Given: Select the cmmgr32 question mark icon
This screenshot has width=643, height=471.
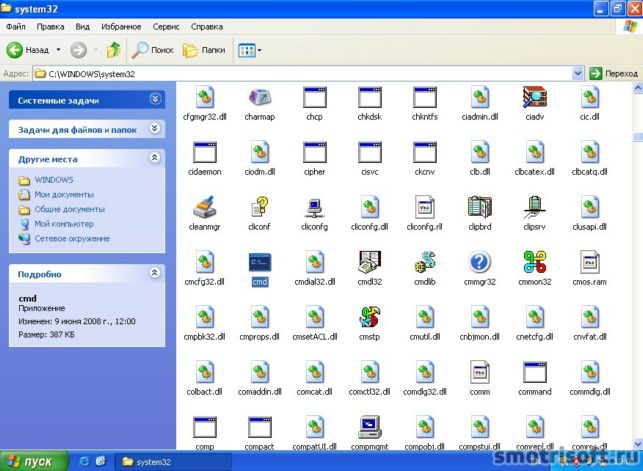Looking at the screenshot, I should [480, 262].
